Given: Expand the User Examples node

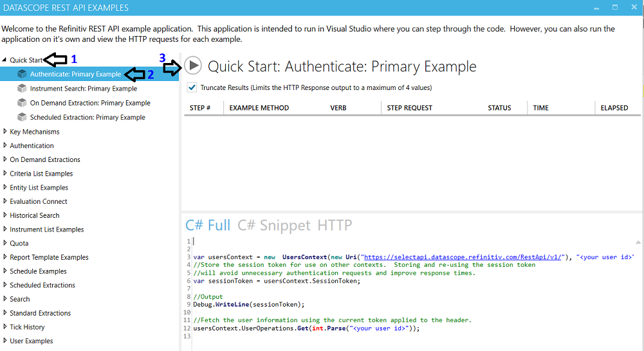Looking at the screenshot, I should coord(5,341).
